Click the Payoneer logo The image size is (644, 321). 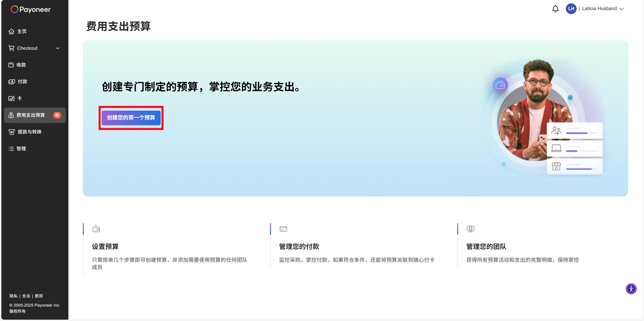(x=31, y=9)
